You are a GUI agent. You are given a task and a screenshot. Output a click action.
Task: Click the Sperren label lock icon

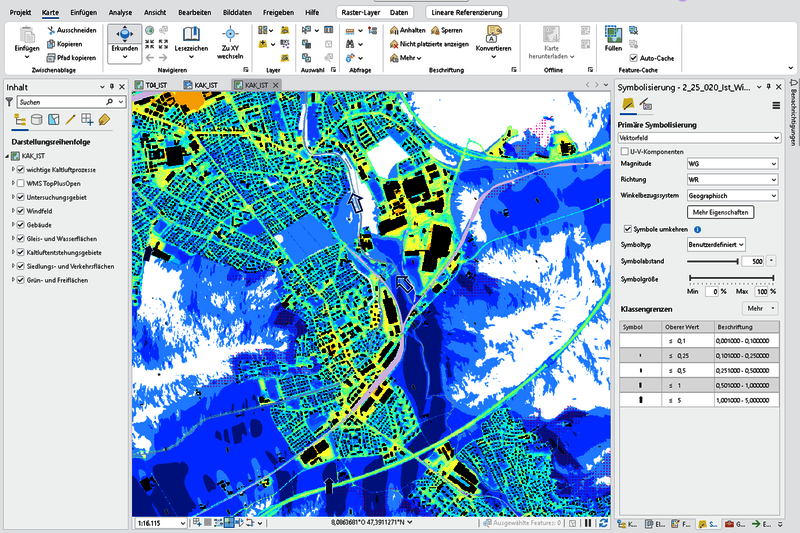[x=435, y=31]
